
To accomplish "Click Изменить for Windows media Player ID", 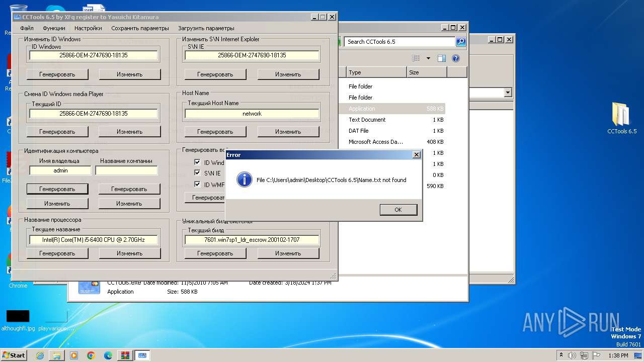I will pyautogui.click(x=130, y=132).
